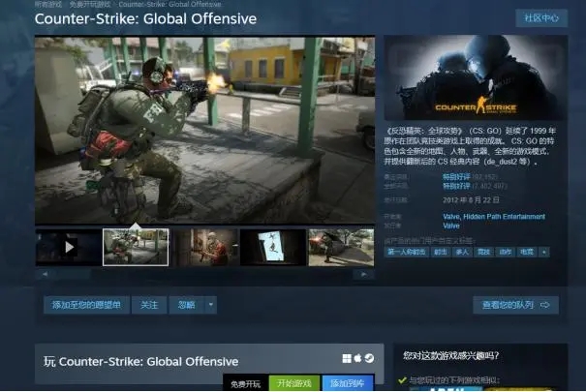Click the 免费开玩游戏 breadcrumb link

coord(90,5)
